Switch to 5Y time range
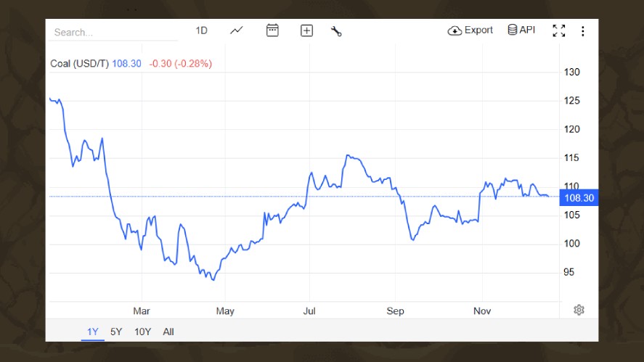 116,332
